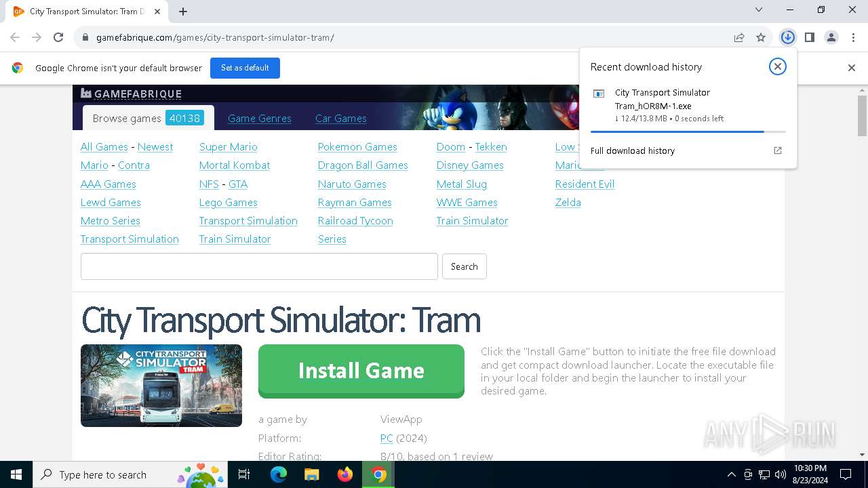The height and width of the screenshot is (488, 868).
Task: Click the Set as default button
Action: pyautogui.click(x=245, y=68)
